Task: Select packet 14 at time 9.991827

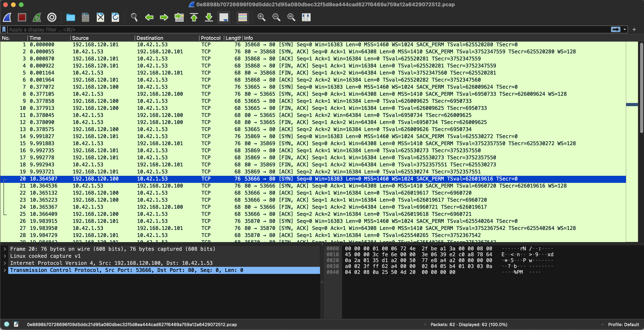Action: point(313,136)
